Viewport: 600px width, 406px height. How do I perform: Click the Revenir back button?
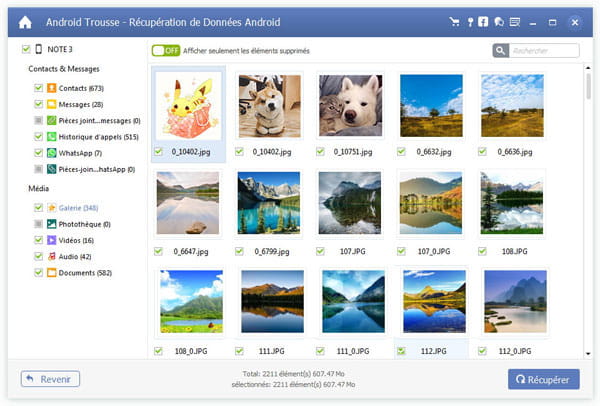tap(50, 379)
